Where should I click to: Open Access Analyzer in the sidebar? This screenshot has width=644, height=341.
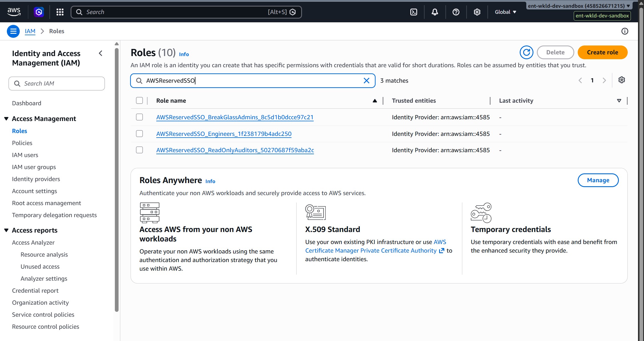tap(33, 242)
